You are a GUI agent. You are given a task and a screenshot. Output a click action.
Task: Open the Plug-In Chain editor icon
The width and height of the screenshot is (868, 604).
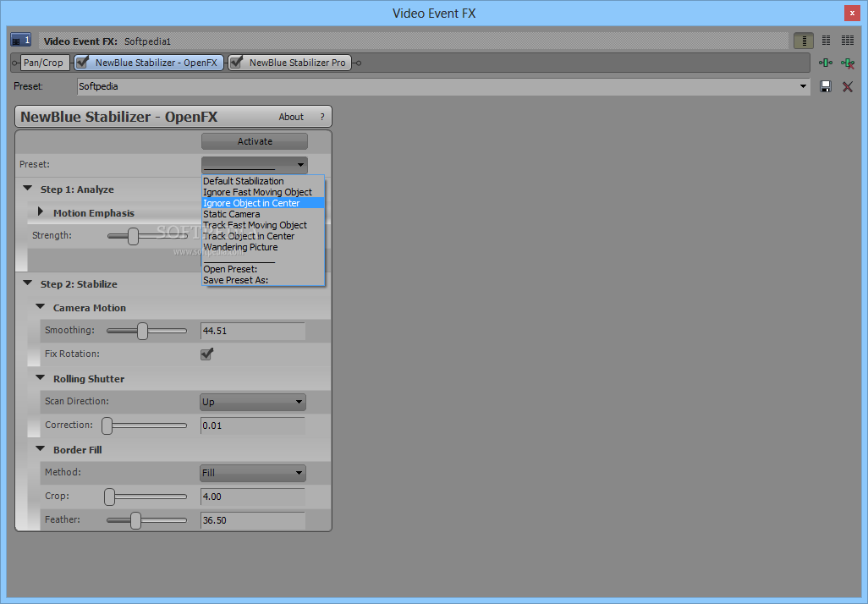[x=826, y=63]
